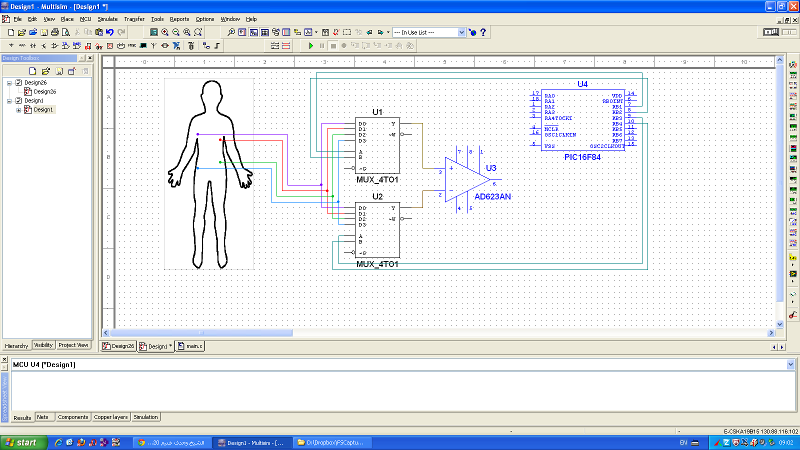Open the Copper layers spreadsheet tab
Screen dimensions: 800x450
pos(111,417)
